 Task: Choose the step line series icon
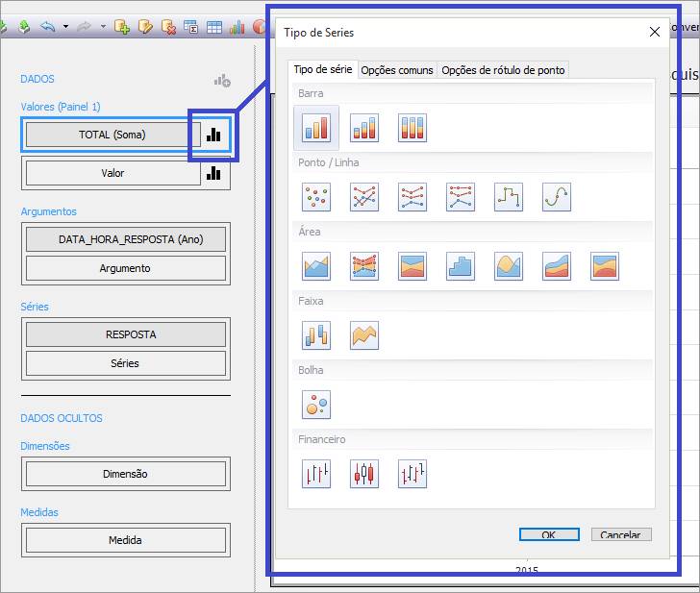(509, 197)
